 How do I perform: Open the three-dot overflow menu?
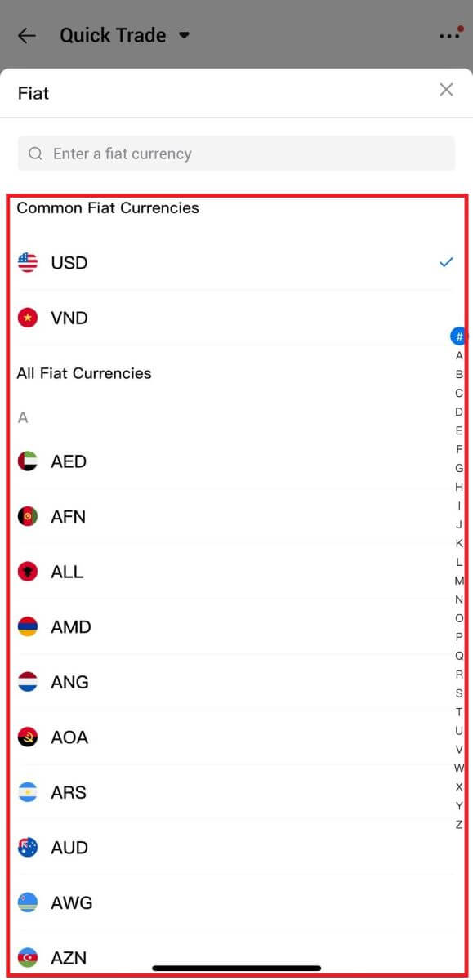pyautogui.click(x=448, y=35)
